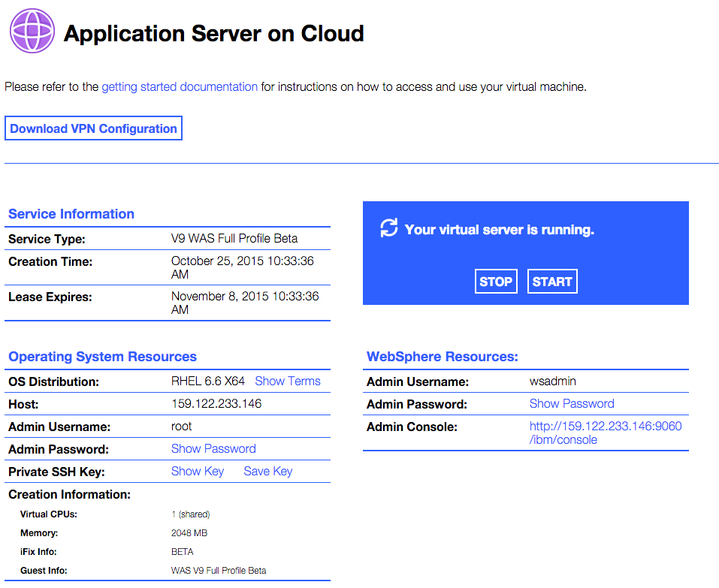
Task: Click the 2048 MB memory value
Action: point(189,533)
